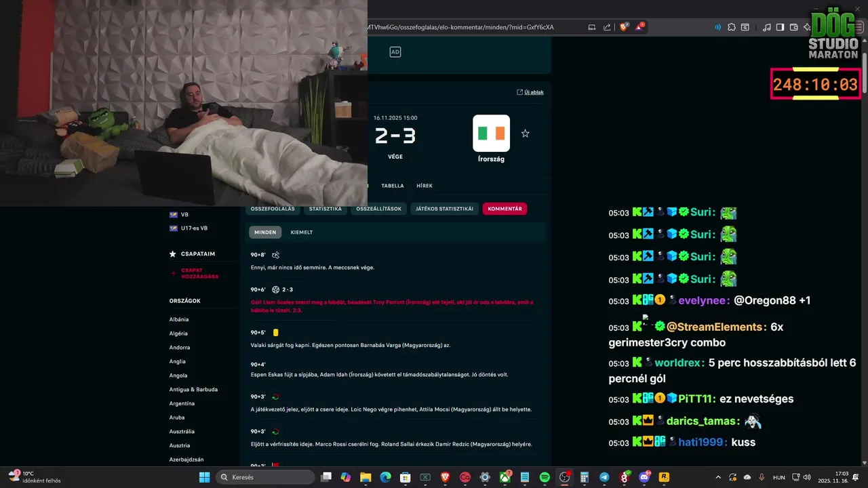Screen dimensions: 868x488
Task: Switch the HUN keyboard language indicator
Action: pos(779,477)
